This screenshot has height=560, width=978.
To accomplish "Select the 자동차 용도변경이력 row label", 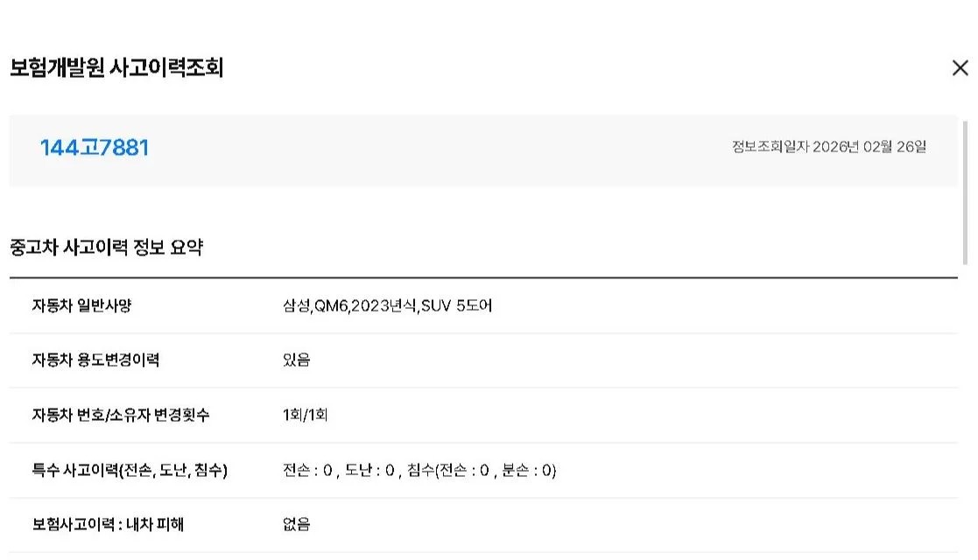I will pyautogui.click(x=95, y=360).
